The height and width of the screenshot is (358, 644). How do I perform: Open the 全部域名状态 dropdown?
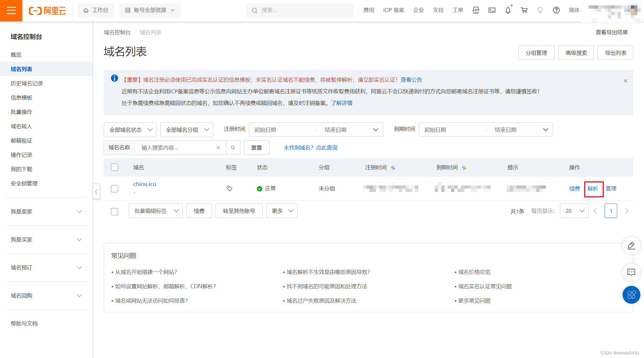pos(130,130)
